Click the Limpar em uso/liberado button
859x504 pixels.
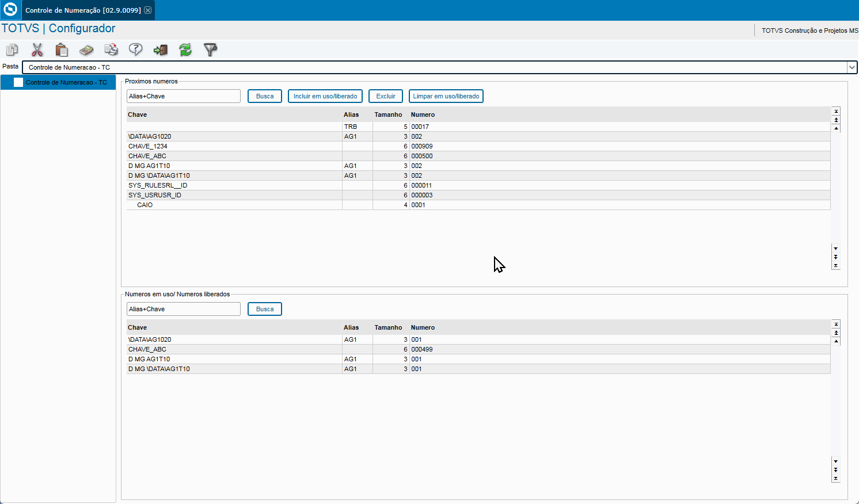point(446,96)
